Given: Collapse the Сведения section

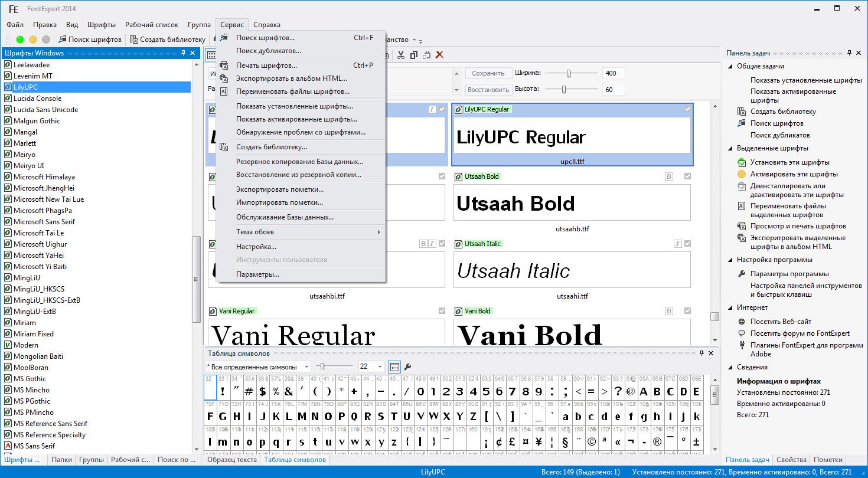Looking at the screenshot, I should (730, 367).
